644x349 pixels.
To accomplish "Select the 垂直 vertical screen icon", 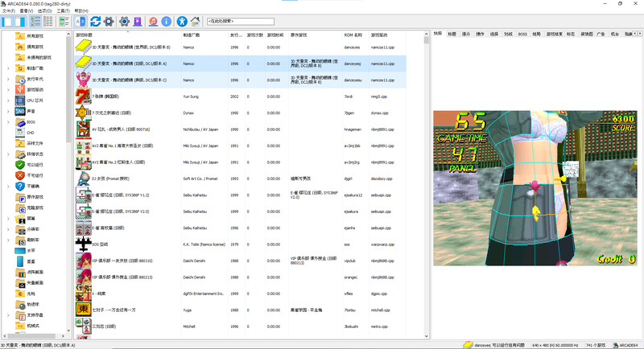I will point(20,261).
